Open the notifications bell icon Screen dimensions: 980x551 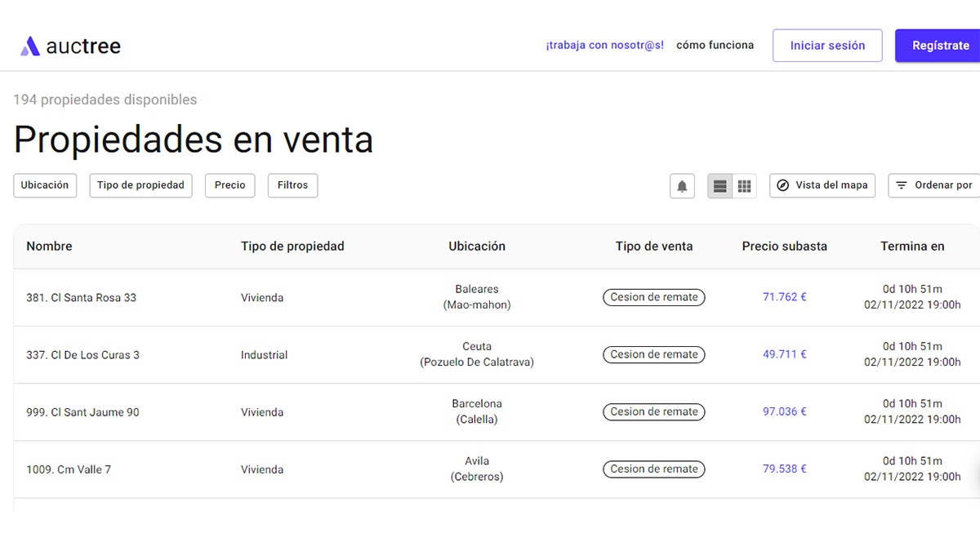682,185
